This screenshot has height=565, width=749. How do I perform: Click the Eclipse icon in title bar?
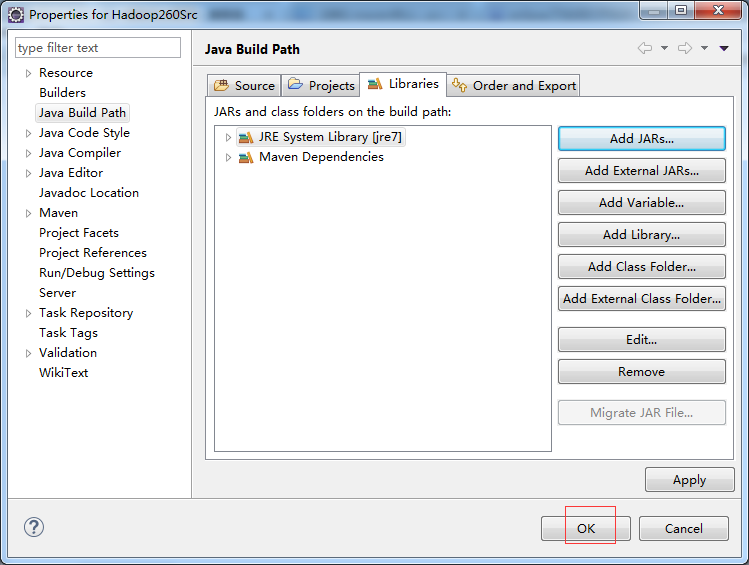[16, 15]
